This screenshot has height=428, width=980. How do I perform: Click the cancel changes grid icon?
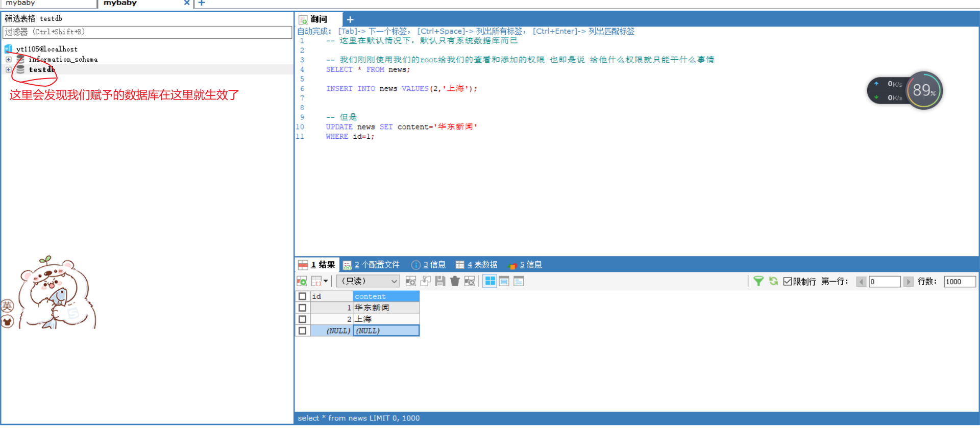(470, 282)
